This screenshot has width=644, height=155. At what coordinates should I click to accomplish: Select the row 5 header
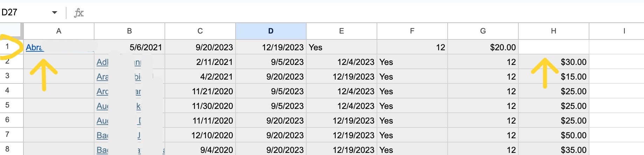click(x=7, y=105)
